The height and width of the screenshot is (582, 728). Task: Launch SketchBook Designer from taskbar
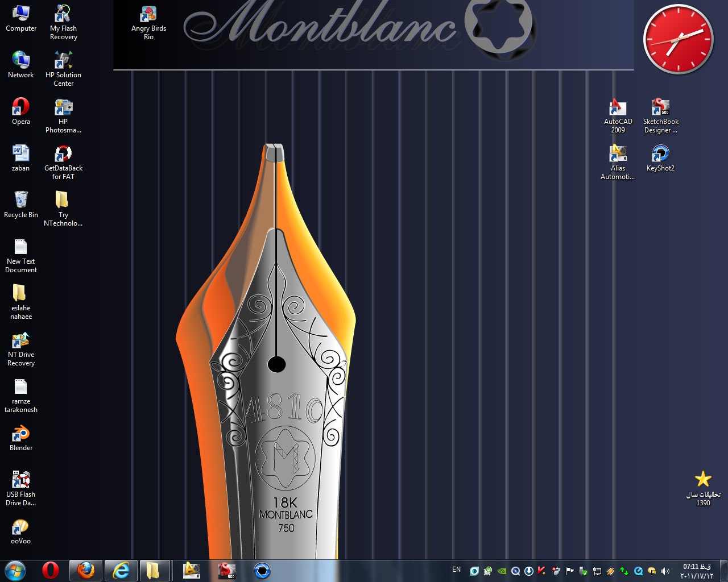(x=227, y=570)
